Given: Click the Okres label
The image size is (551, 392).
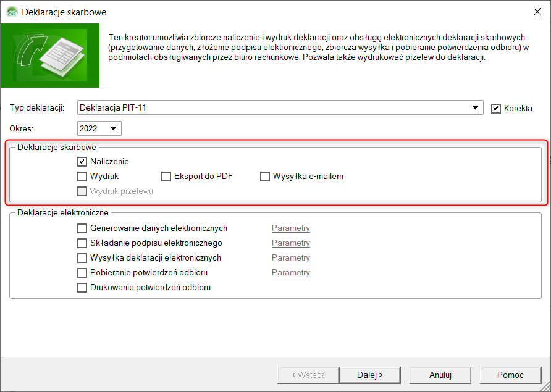Looking at the screenshot, I should (x=22, y=128).
